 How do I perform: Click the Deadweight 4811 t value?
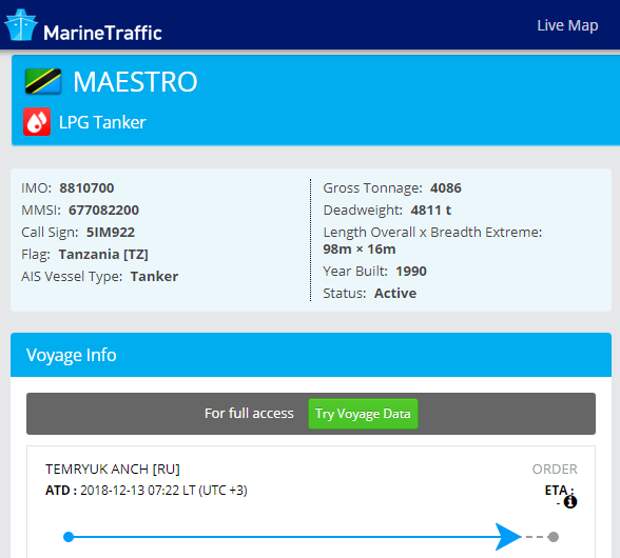click(431, 210)
